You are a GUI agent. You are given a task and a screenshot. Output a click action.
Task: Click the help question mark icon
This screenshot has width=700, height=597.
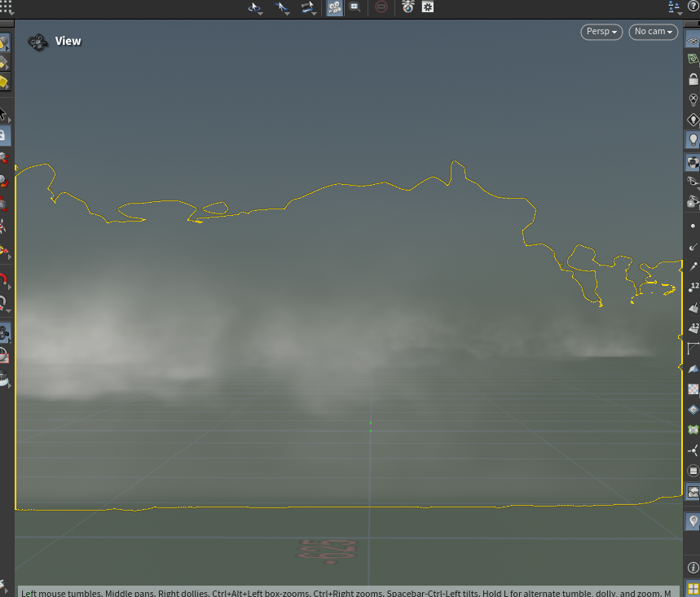click(693, 7)
